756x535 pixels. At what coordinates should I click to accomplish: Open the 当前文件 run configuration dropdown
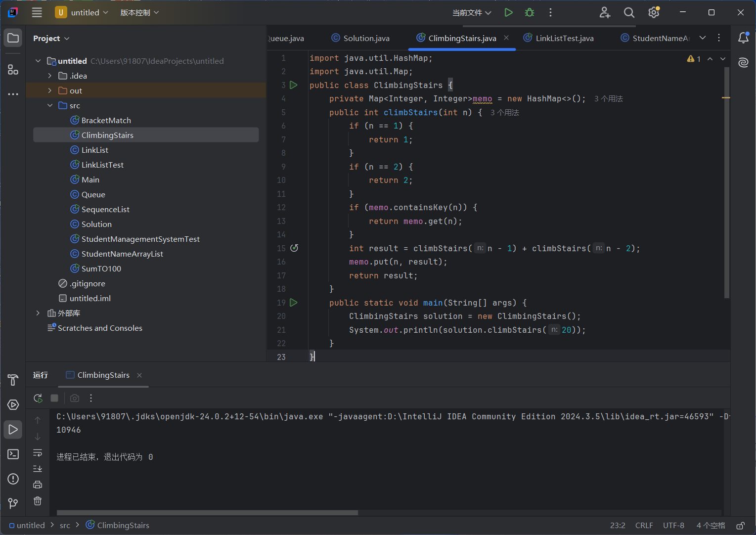(x=472, y=12)
